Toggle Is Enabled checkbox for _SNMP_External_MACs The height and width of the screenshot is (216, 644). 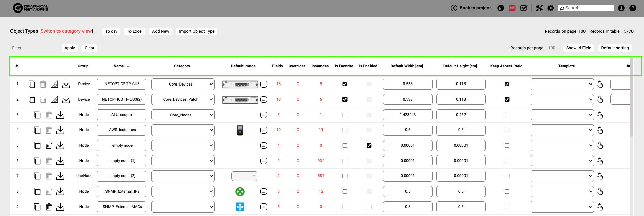tap(369, 207)
